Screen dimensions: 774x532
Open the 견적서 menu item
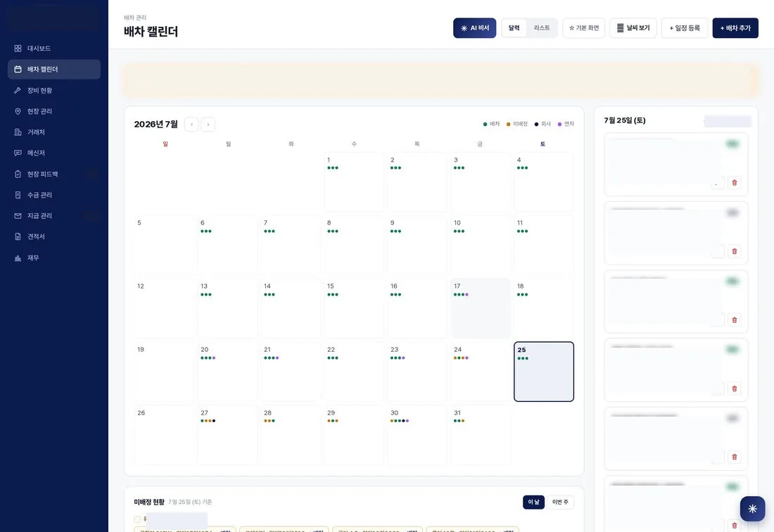[x=53, y=236]
